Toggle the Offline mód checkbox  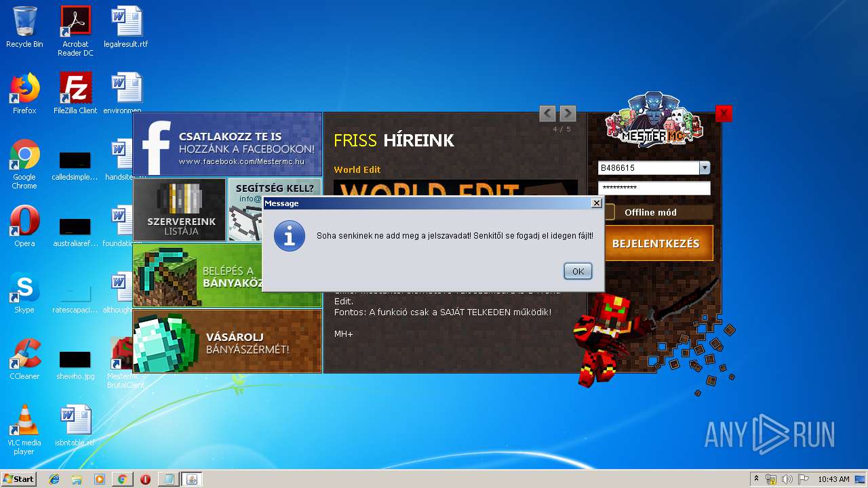[x=609, y=212]
